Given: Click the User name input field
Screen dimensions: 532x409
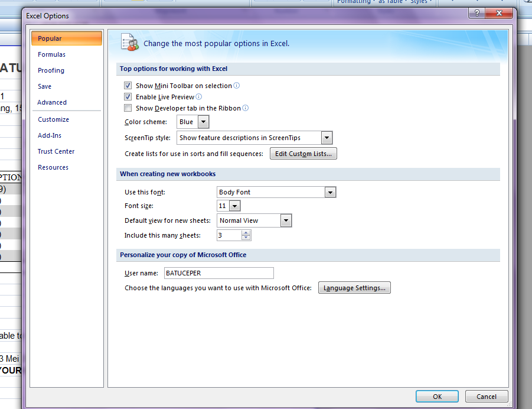Looking at the screenshot, I should [x=219, y=273].
